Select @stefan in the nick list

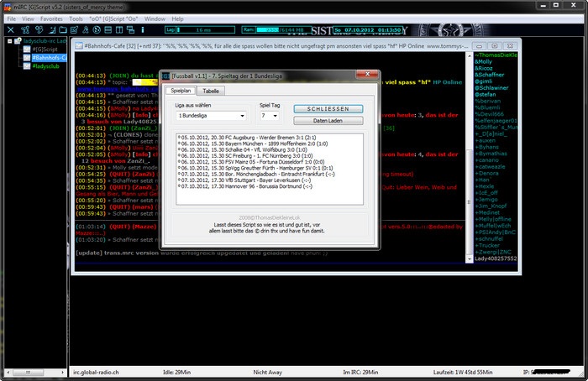click(x=486, y=94)
